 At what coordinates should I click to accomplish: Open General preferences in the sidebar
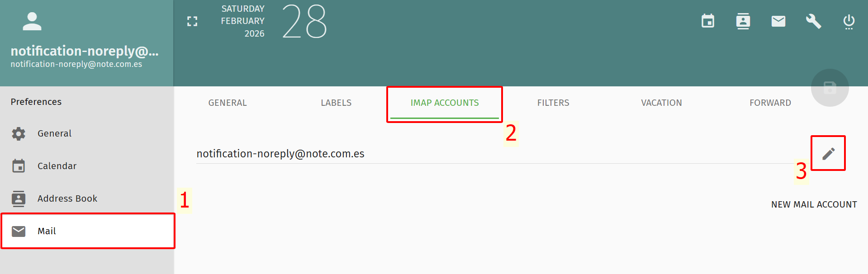click(x=54, y=133)
